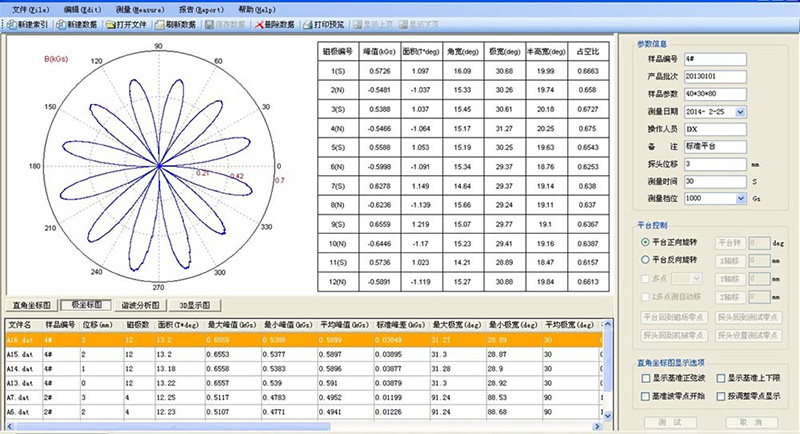Tick the 多点 checkbox
Viewport: 800px width, 434px height.
pyautogui.click(x=645, y=278)
